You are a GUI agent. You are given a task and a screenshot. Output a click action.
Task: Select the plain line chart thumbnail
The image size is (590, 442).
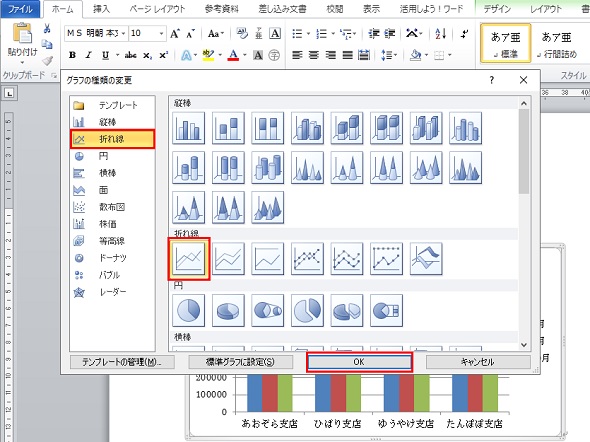[189, 258]
